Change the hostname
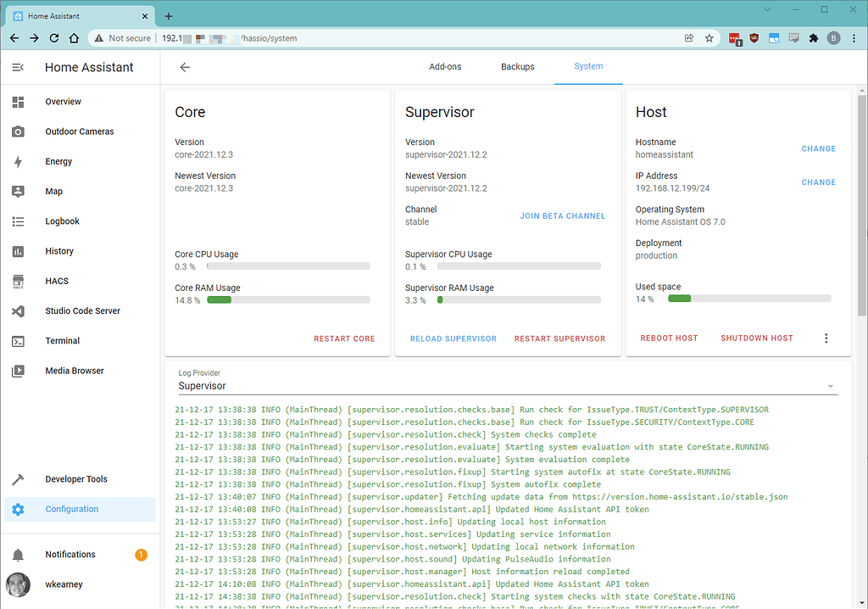 [818, 149]
